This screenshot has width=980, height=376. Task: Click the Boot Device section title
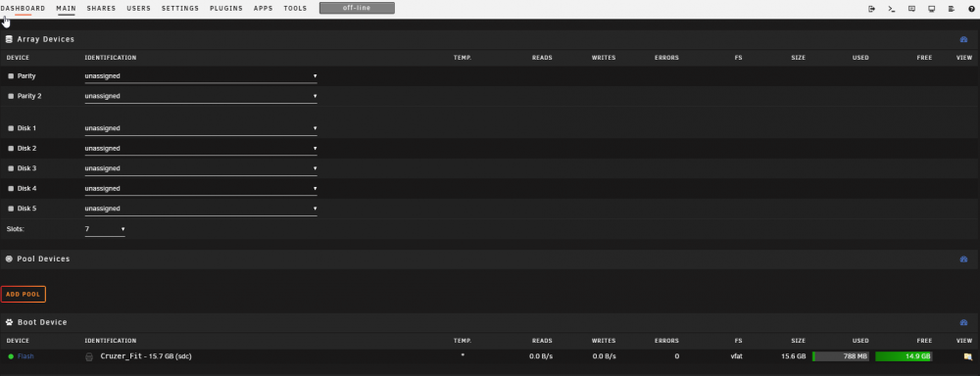[42, 322]
